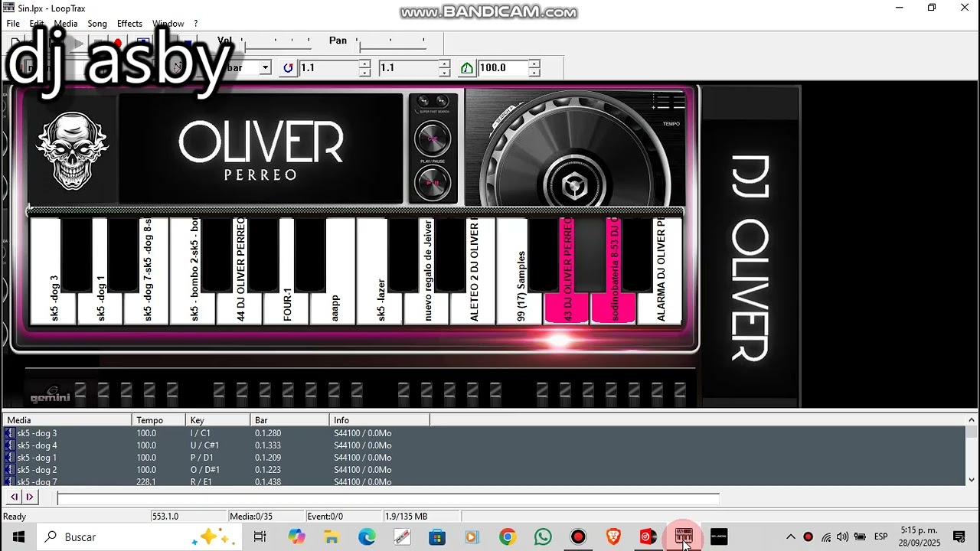Click next arrow below media list
The height and width of the screenshot is (551, 980).
(x=30, y=497)
